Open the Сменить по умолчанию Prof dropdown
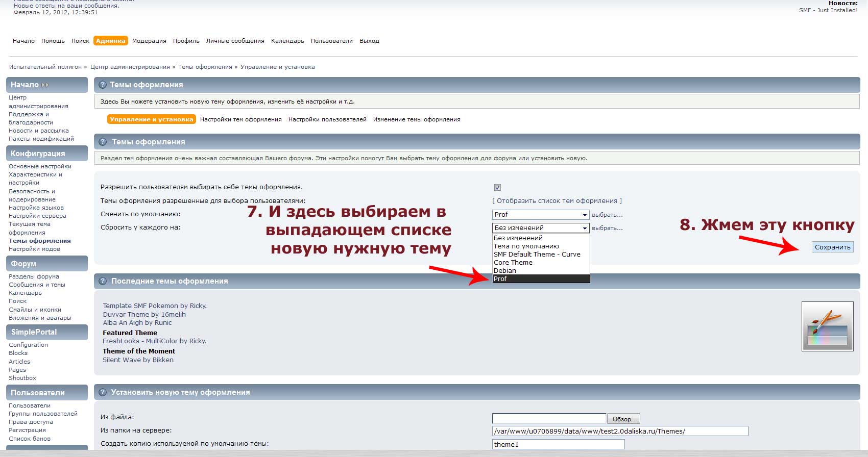The height and width of the screenshot is (457, 868). click(541, 215)
